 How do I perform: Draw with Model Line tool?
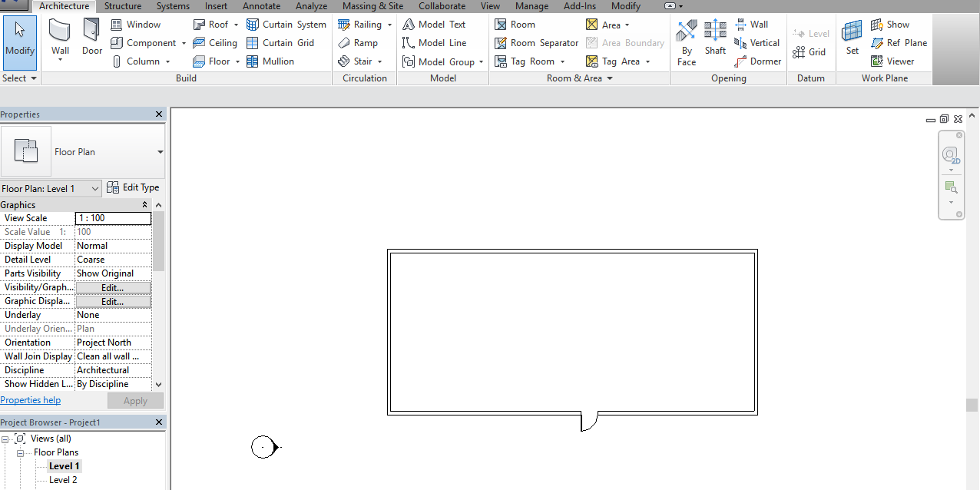pos(434,43)
